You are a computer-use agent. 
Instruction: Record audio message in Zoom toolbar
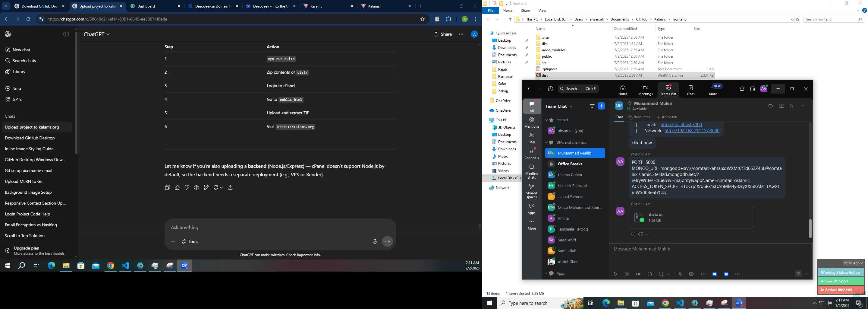pyautogui.click(x=680, y=274)
